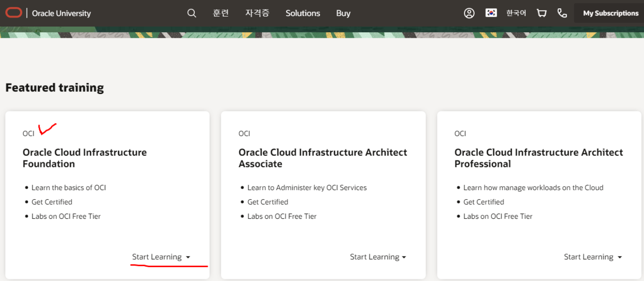Click 'Labs on OCI Free Tier' on Associate card

click(x=282, y=216)
